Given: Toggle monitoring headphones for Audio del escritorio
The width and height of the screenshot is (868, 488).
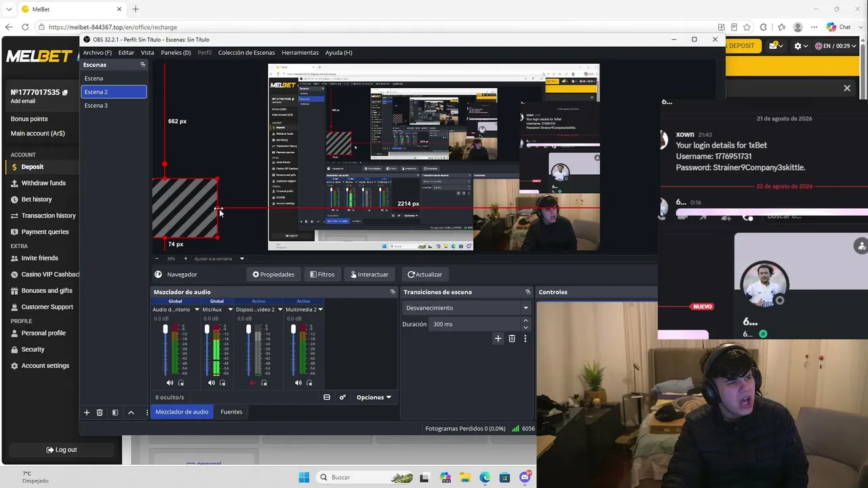Looking at the screenshot, I should pyautogui.click(x=180, y=383).
